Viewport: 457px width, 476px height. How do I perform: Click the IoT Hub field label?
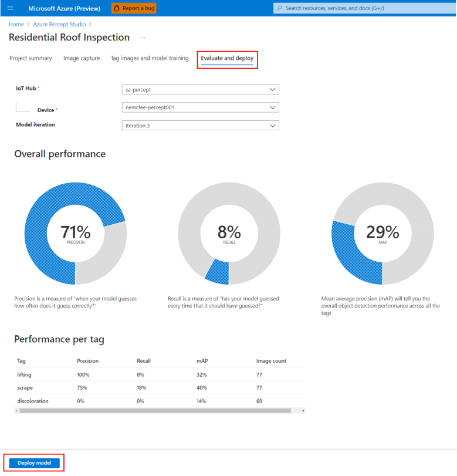tap(26, 89)
